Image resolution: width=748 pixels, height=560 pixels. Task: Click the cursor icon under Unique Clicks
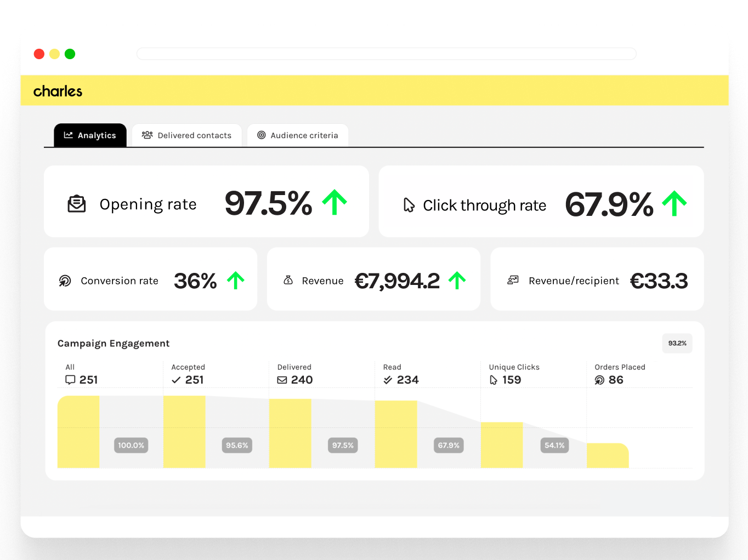pos(493,379)
